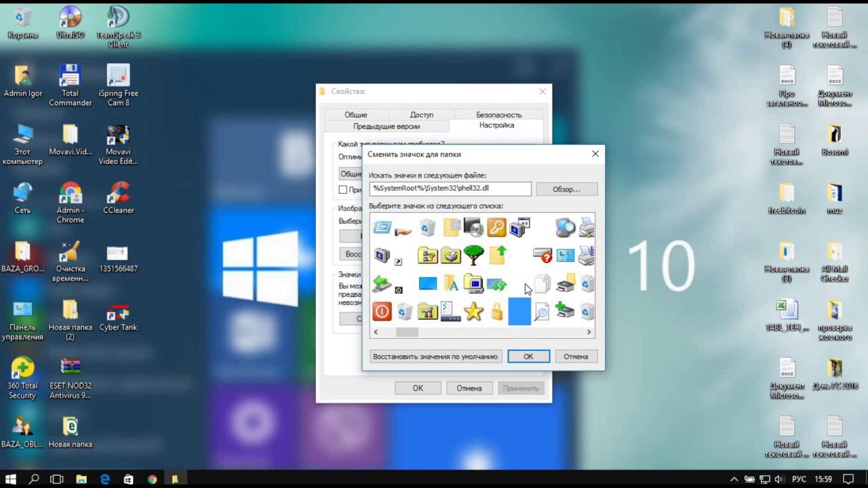This screenshot has height=488, width=868.
Task: Select the Total Commander desktop icon
Action: click(71, 85)
